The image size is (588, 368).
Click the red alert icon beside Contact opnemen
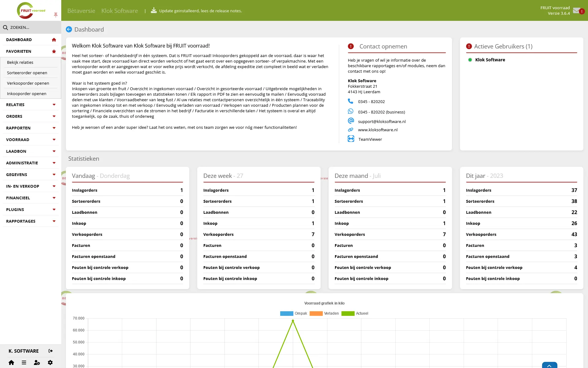(351, 46)
